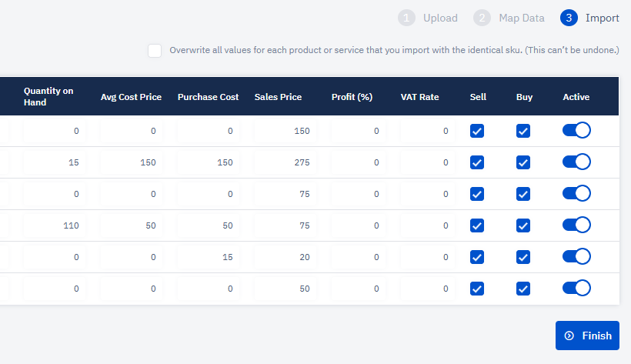This screenshot has height=364, width=631.
Task: Click the Quantity on Hand field showing 110
Action: (55, 225)
